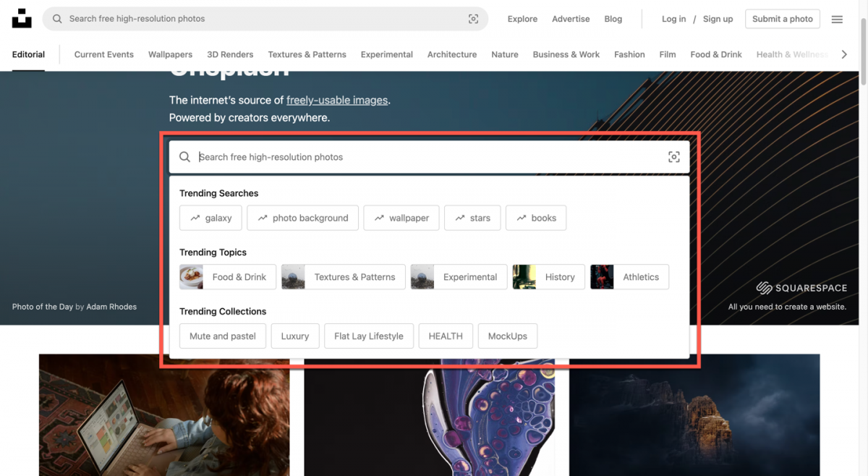This screenshot has width=868, height=476.
Task: Click the Unsplash logo icon
Action: click(x=22, y=19)
